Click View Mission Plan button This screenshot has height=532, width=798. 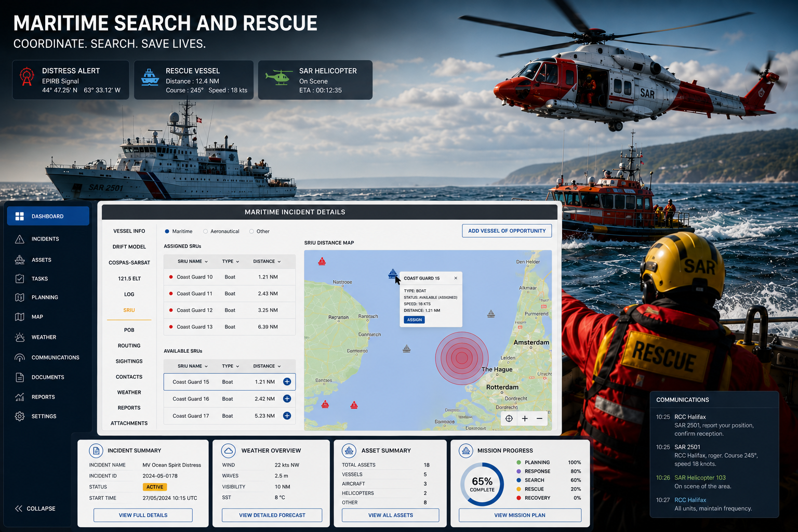click(520, 515)
